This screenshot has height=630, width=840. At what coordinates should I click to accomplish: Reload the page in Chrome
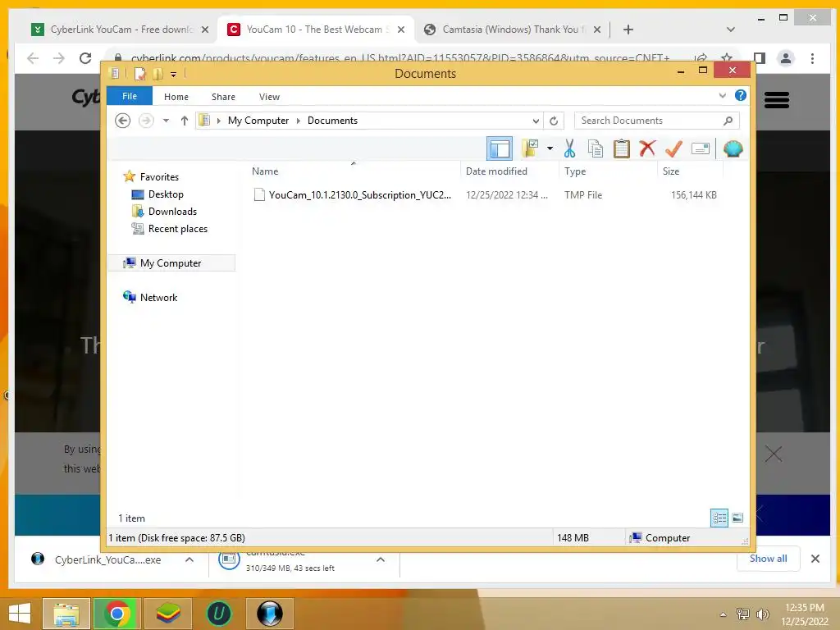85,58
